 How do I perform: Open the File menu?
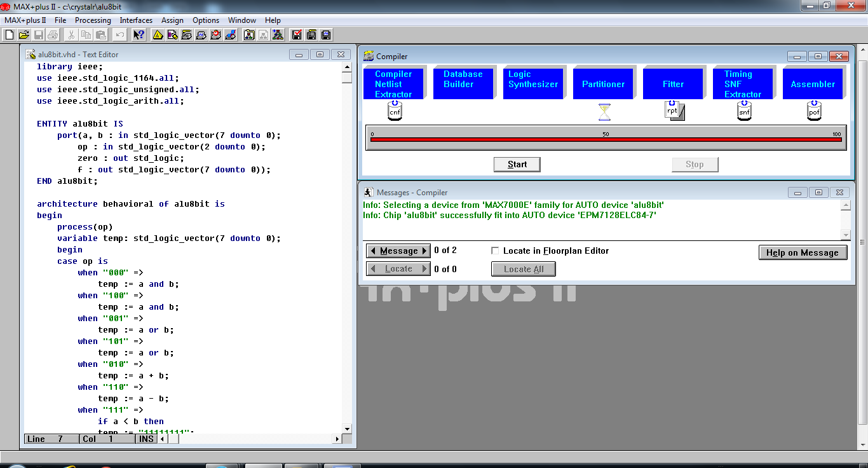click(x=60, y=20)
